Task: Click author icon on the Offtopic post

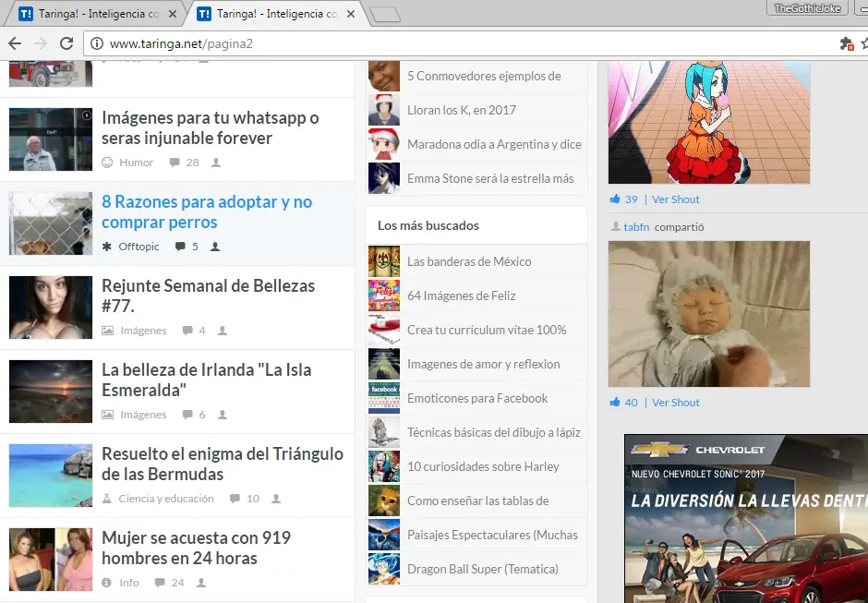Action: tap(215, 247)
